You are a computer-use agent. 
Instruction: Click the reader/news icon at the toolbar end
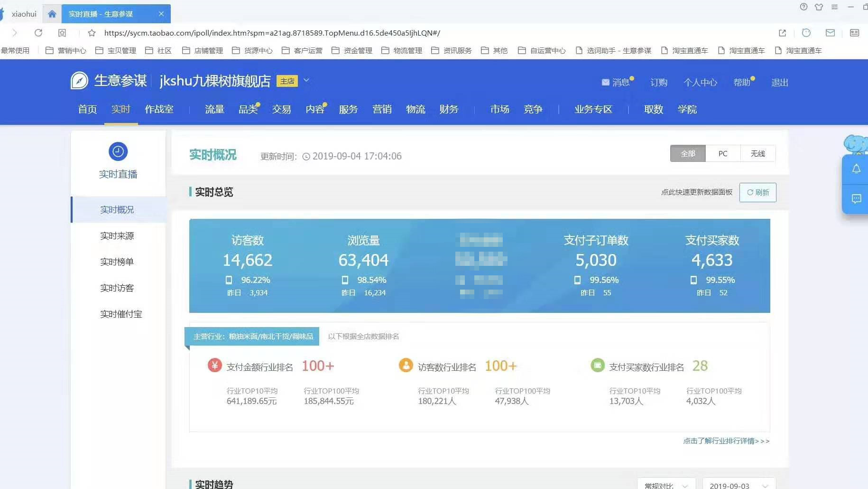click(x=854, y=33)
